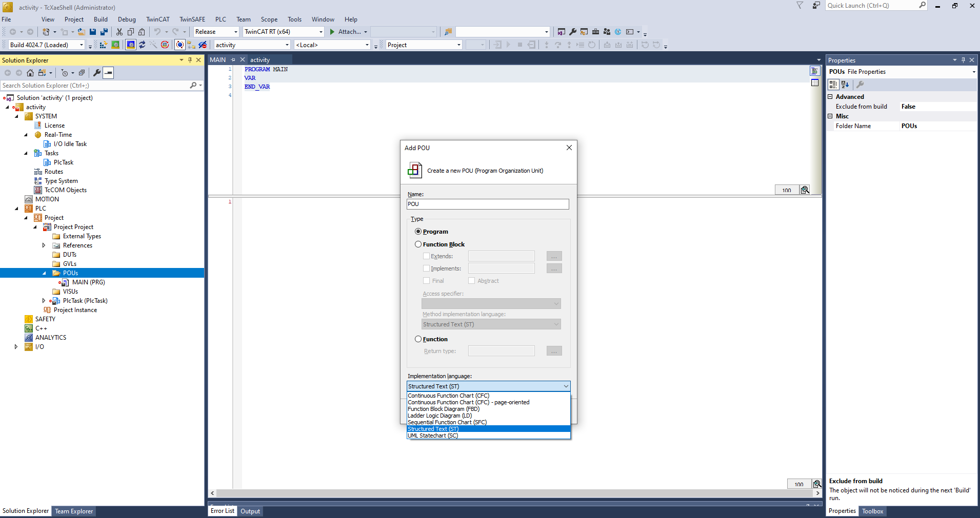
Task: Click the Find in Files icon
Action: coord(448,32)
